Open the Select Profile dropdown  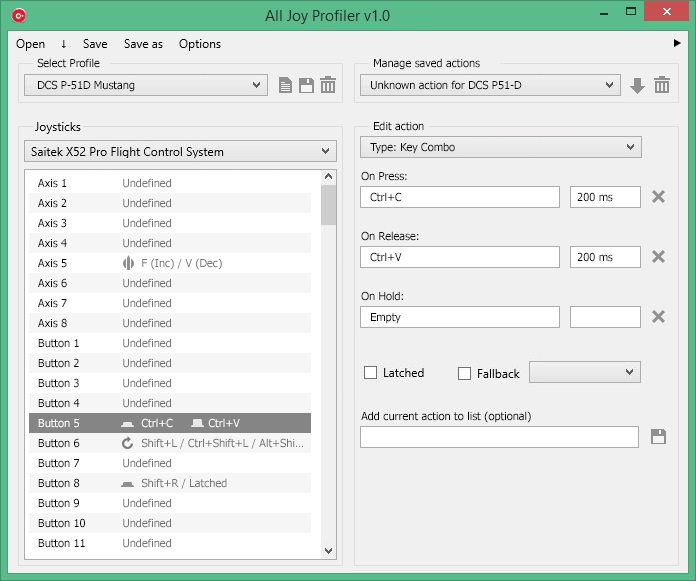pyautogui.click(x=145, y=86)
